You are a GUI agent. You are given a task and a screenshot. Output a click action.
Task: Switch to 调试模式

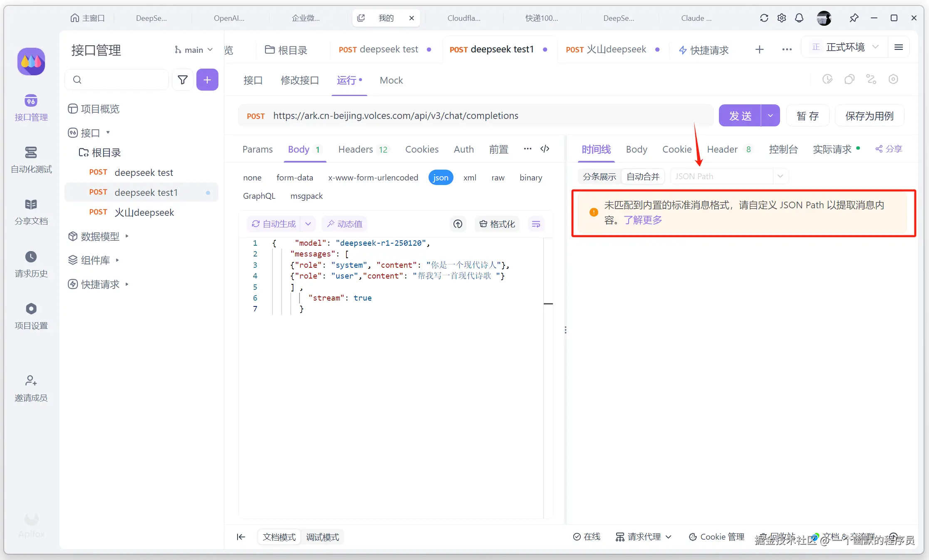(x=322, y=537)
